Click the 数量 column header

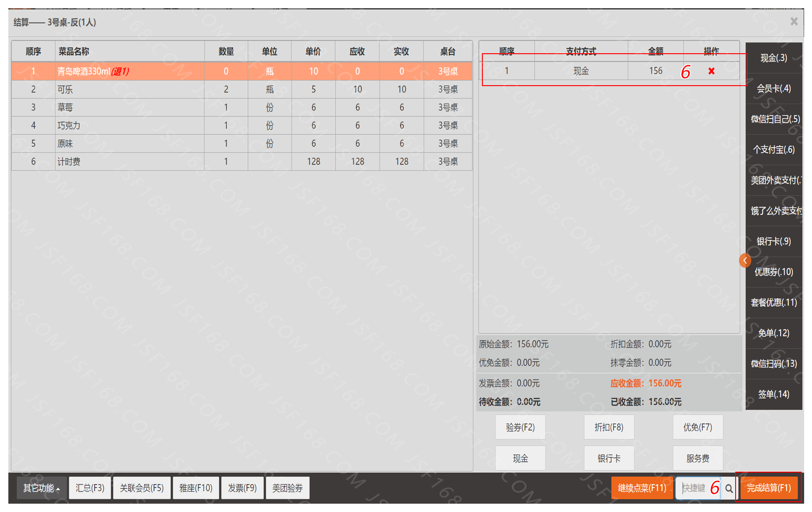226,51
